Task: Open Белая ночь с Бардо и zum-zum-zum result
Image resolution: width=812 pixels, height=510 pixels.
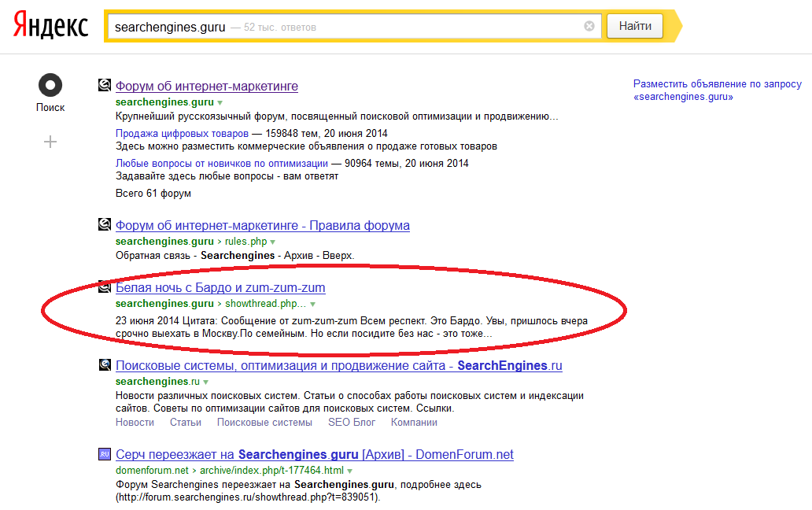Action: point(220,287)
